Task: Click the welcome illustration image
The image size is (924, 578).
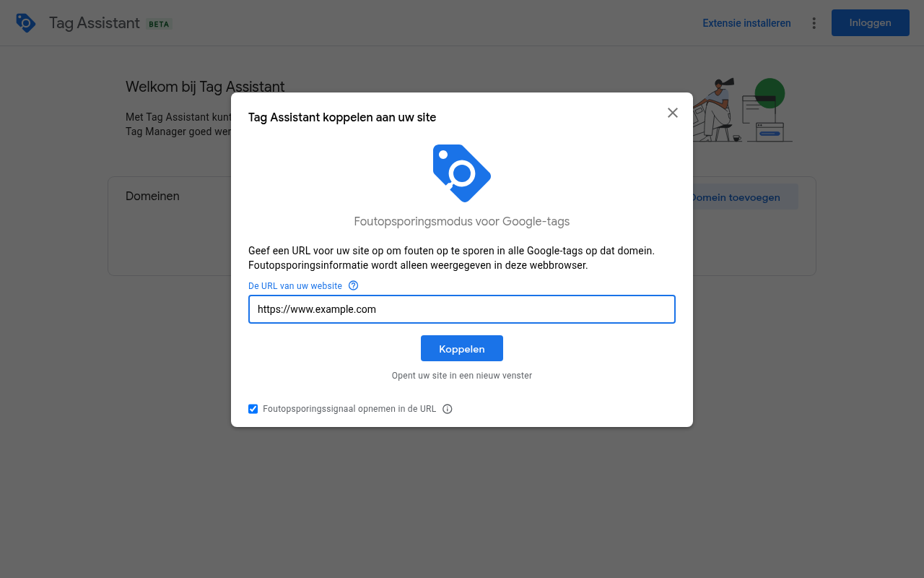Action: click(x=742, y=110)
